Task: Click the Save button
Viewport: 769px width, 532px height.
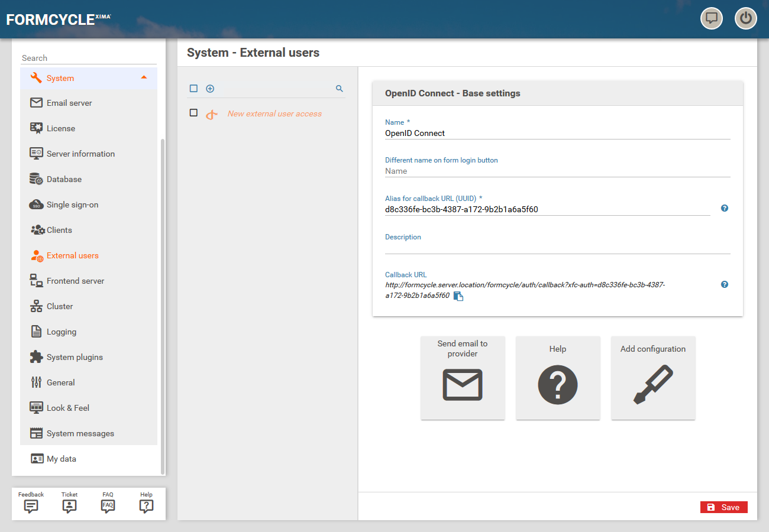Action: point(723,507)
